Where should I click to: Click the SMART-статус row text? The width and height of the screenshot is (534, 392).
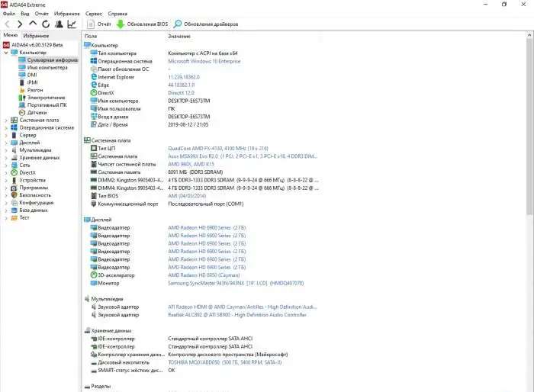(x=130, y=370)
